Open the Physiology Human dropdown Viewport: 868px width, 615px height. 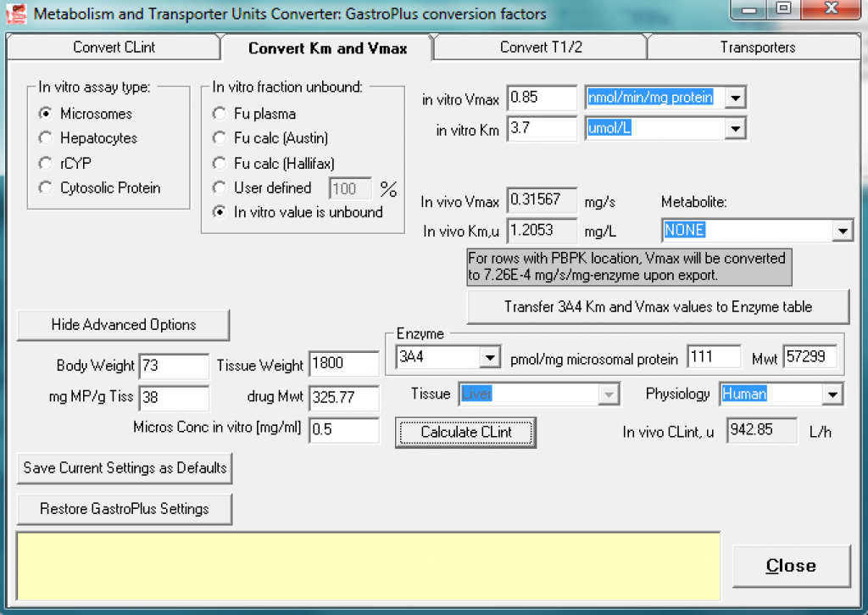tap(832, 394)
